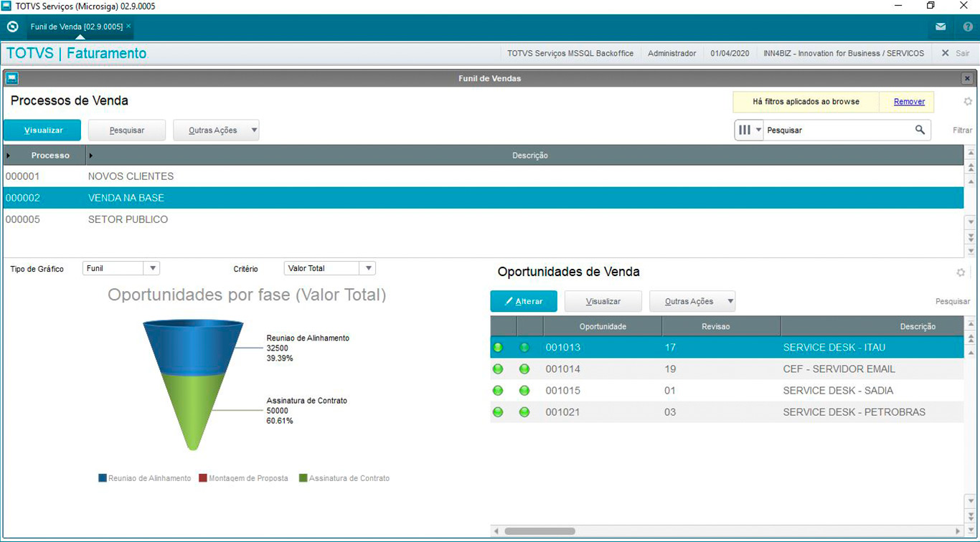Click Pesquisar button in Processos de Venda
This screenshot has height=542, width=980.
click(127, 130)
